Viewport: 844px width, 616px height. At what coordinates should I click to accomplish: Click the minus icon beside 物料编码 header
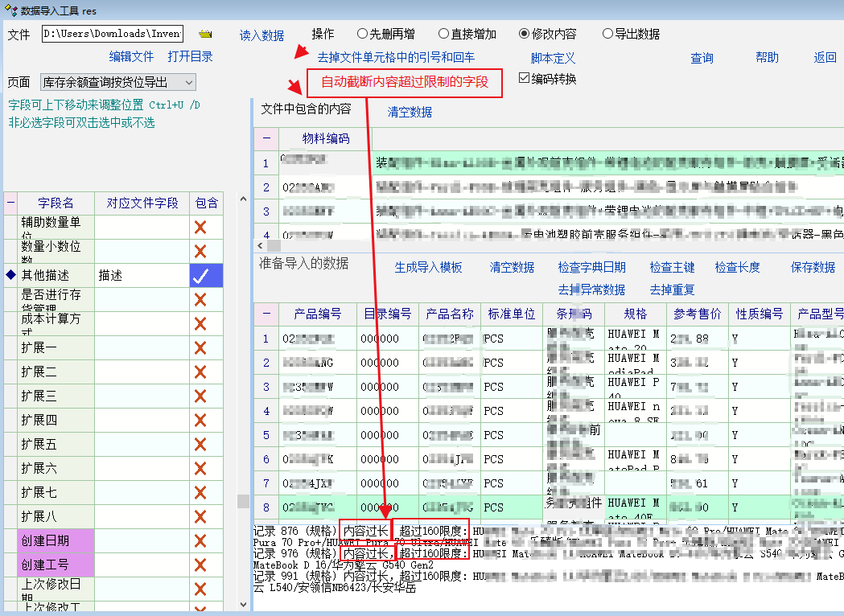[x=266, y=138]
